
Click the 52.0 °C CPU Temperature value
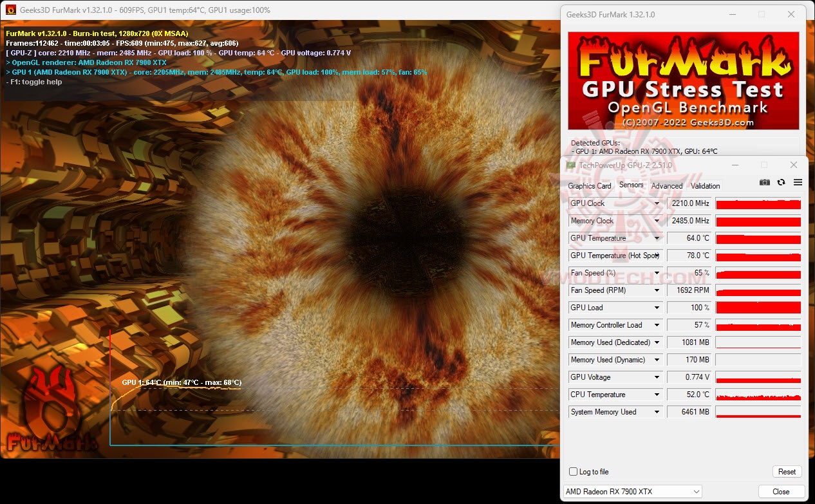click(689, 395)
